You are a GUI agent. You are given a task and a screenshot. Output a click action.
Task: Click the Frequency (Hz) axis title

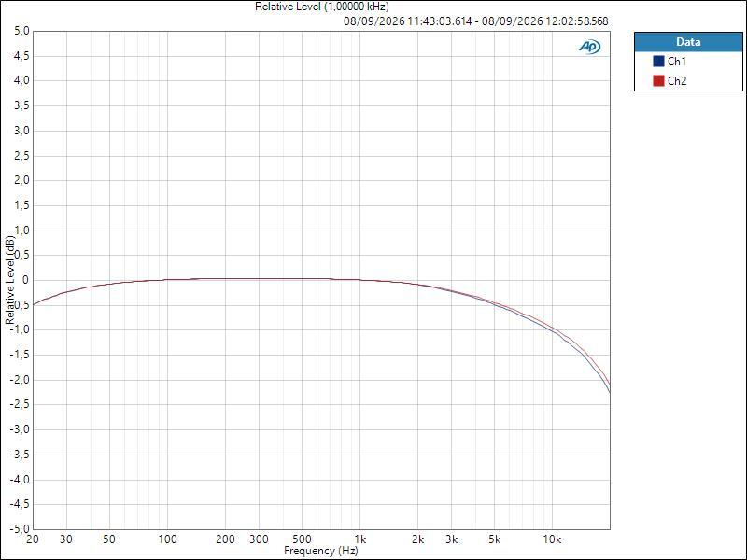pyautogui.click(x=320, y=551)
